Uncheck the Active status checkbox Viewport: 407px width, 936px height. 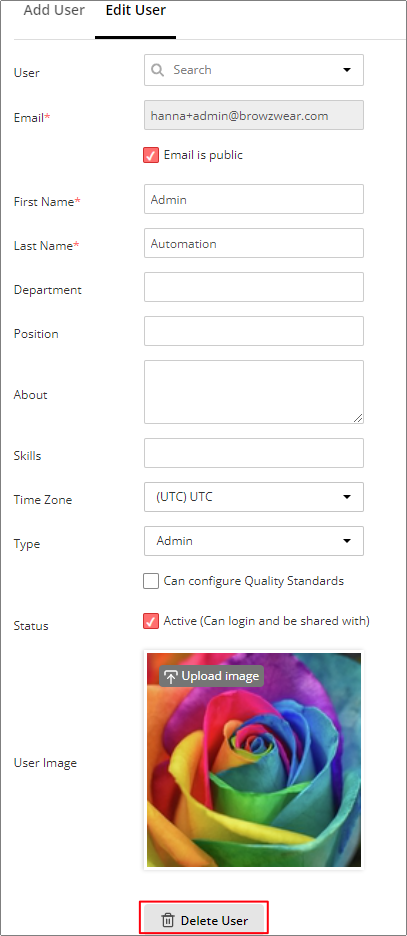coord(151,621)
